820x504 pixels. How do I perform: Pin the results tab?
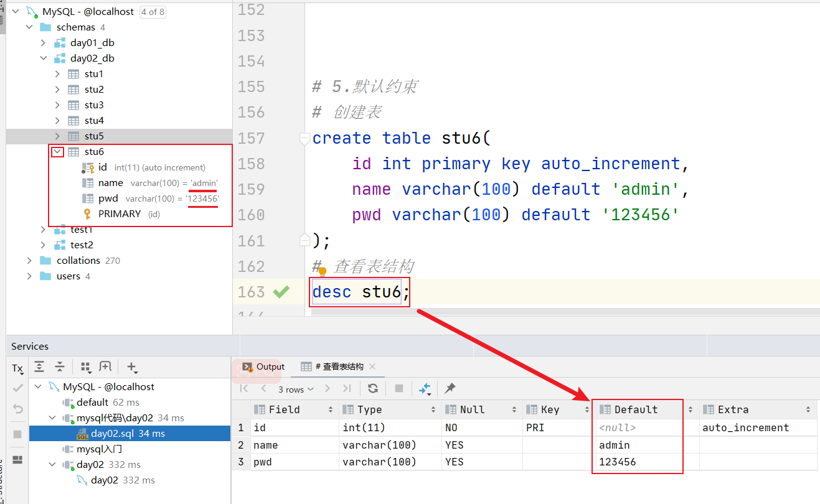point(450,388)
